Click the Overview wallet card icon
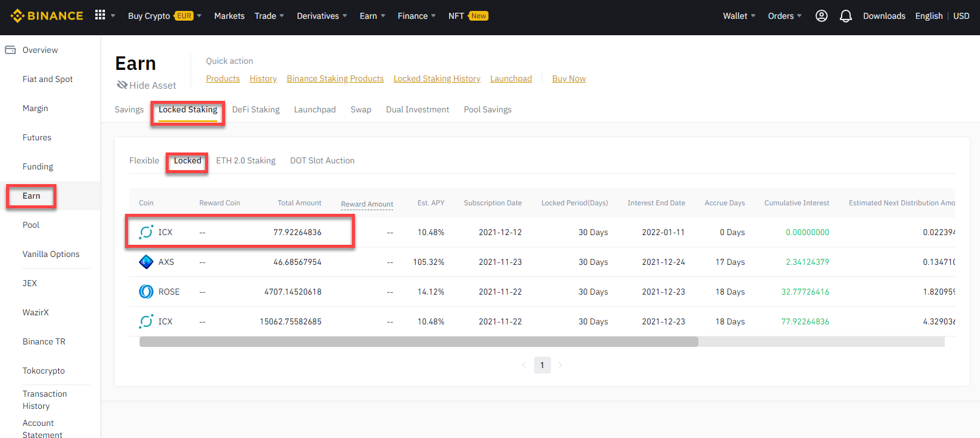The height and width of the screenshot is (438, 980). [10, 50]
